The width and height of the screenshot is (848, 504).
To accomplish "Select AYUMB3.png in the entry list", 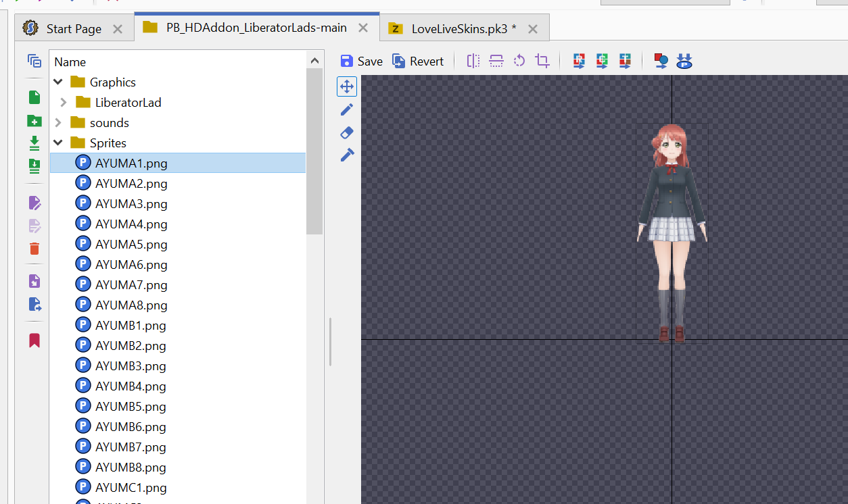I will tap(131, 366).
